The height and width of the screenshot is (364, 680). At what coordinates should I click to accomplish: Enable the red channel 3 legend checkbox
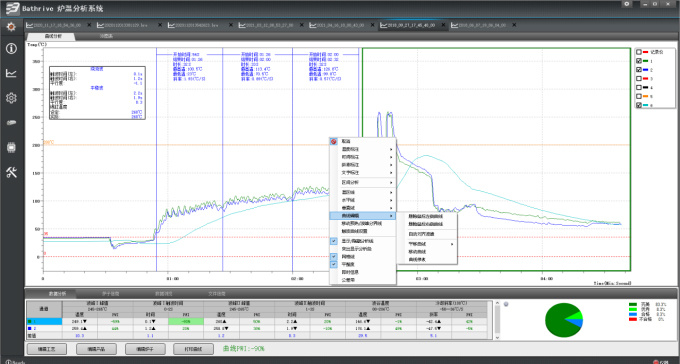(639, 79)
